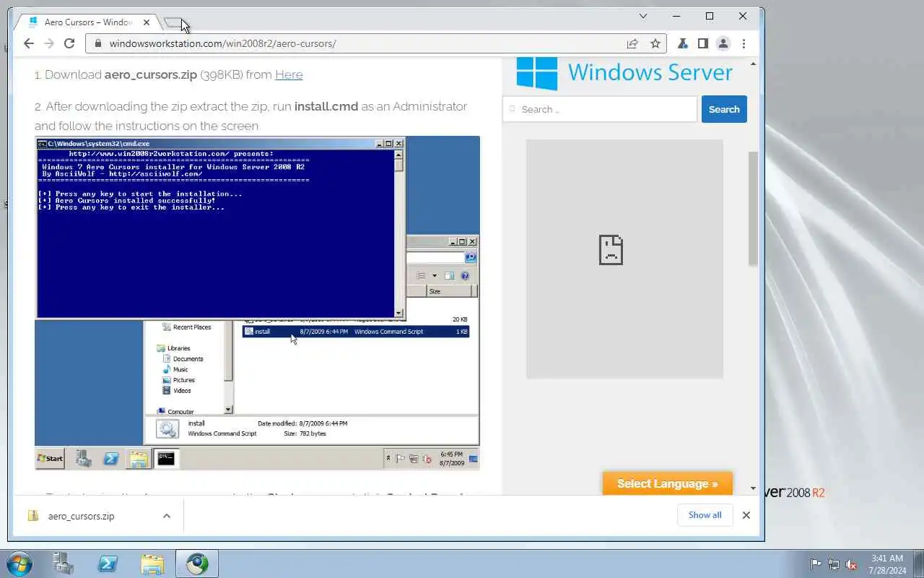Click the 'Here' download link
The image size is (924, 578).
pyautogui.click(x=289, y=74)
